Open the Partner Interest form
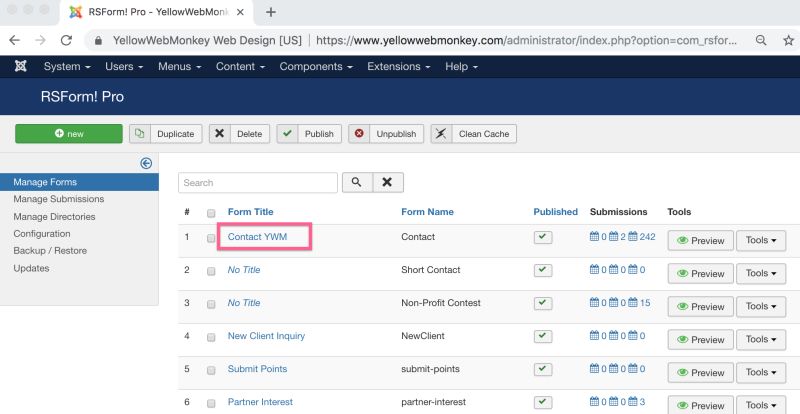The width and height of the screenshot is (800, 414). click(x=260, y=402)
